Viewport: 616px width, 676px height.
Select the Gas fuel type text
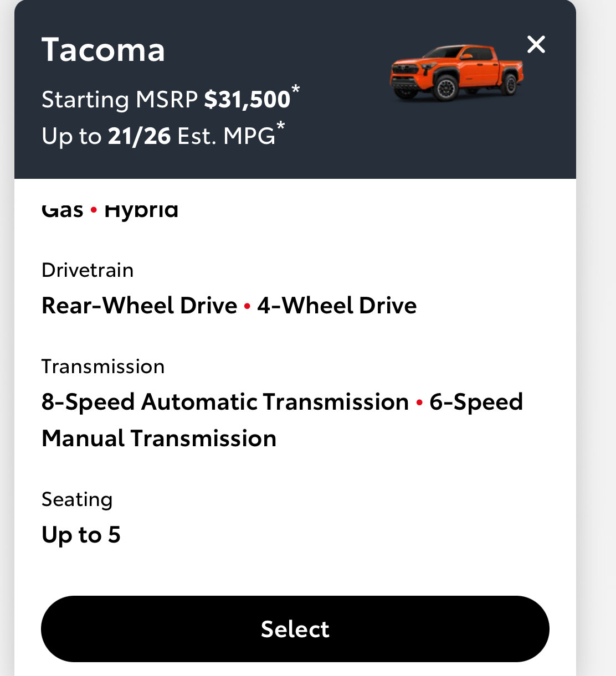click(63, 211)
